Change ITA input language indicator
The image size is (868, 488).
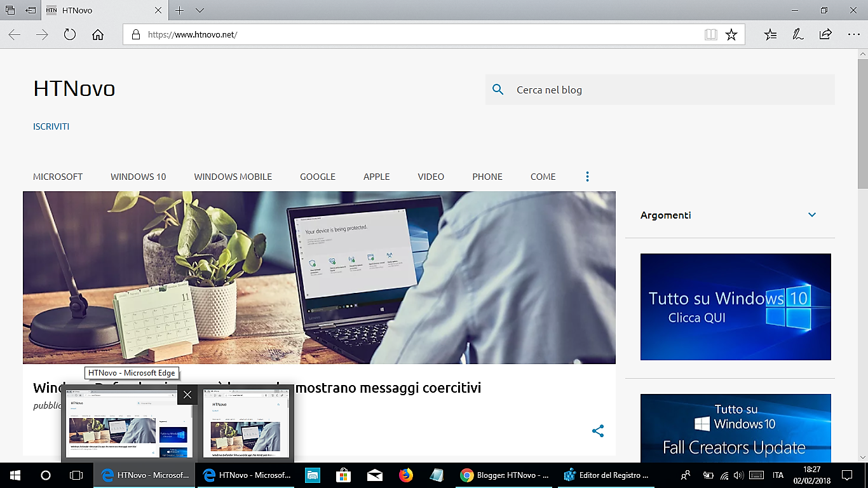tap(778, 475)
